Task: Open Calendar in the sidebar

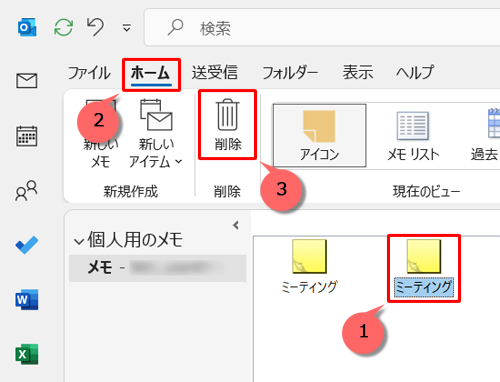Action: [27, 136]
